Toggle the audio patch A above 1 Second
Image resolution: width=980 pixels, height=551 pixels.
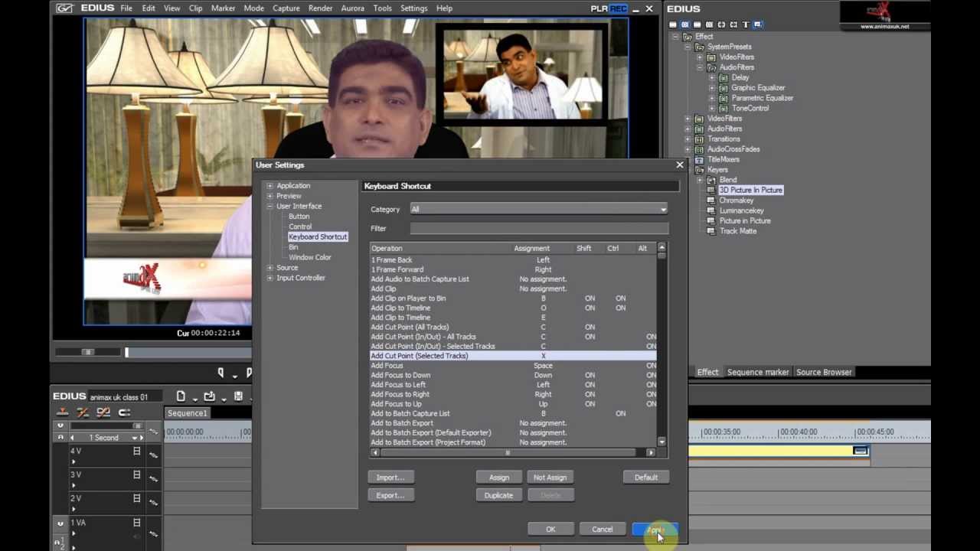pyautogui.click(x=60, y=437)
